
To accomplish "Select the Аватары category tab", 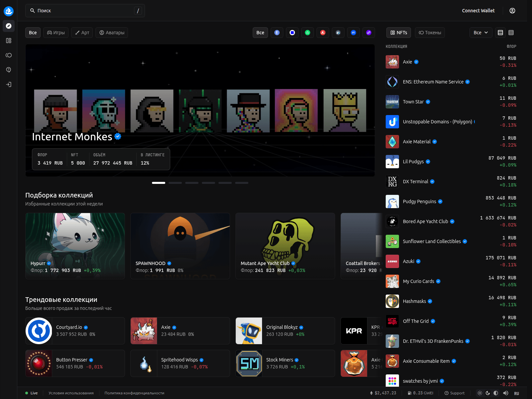I will 112,33.
